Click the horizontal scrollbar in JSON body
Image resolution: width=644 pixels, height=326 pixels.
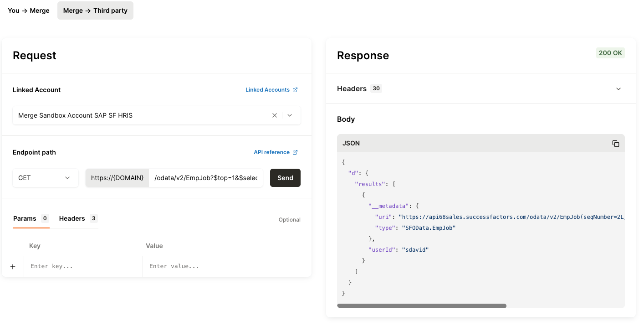coord(421,306)
